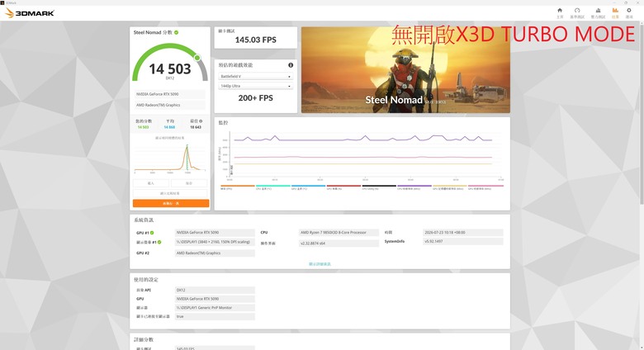Click the info icon beside the best score label

[x=201, y=121]
